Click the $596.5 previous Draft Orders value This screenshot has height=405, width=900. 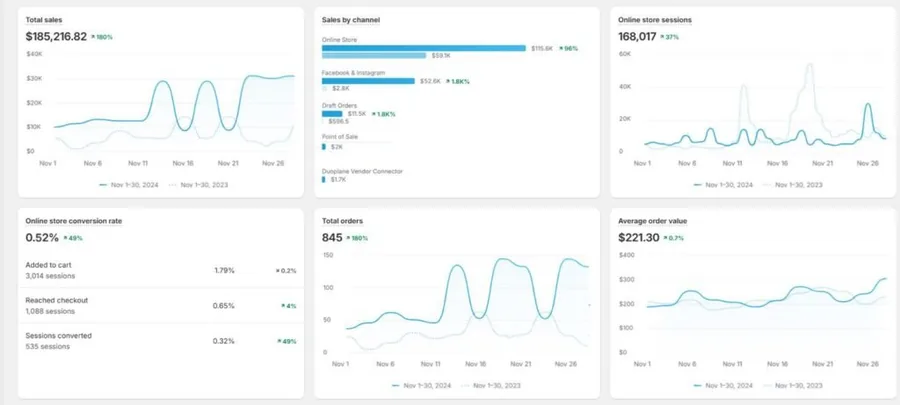point(338,122)
